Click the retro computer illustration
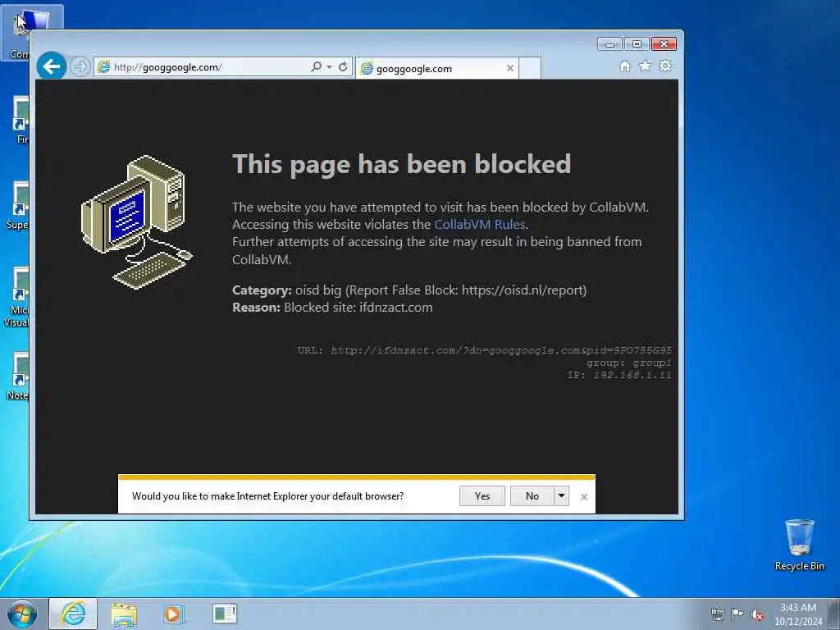This screenshot has height=630, width=840. tap(136, 221)
